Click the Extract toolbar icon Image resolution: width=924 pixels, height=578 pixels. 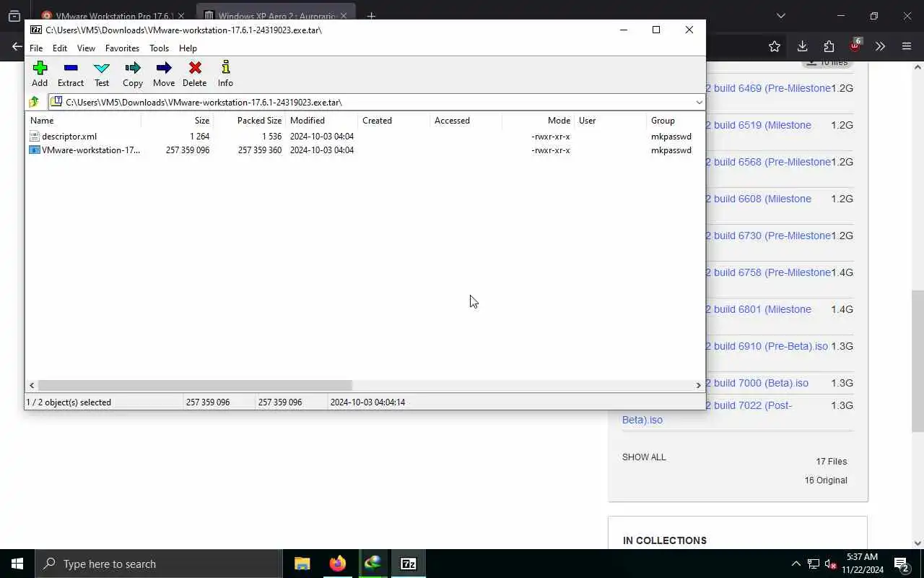(x=71, y=74)
